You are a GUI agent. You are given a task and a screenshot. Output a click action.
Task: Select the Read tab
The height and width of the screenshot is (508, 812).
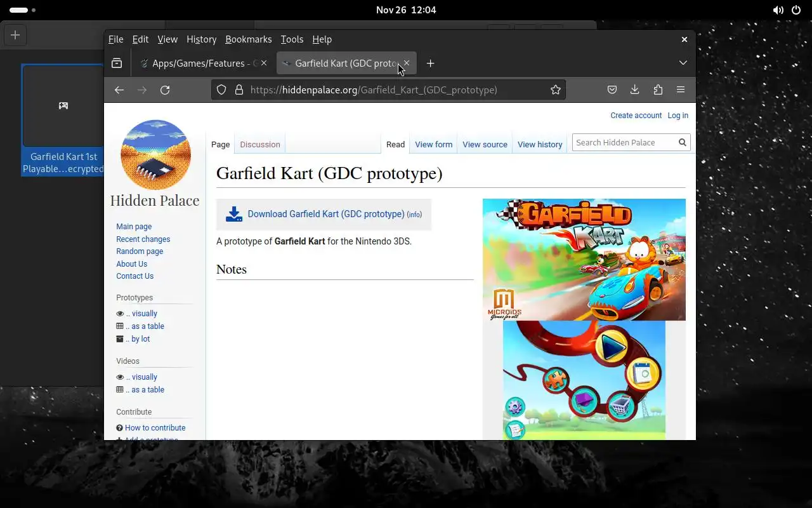tap(396, 145)
